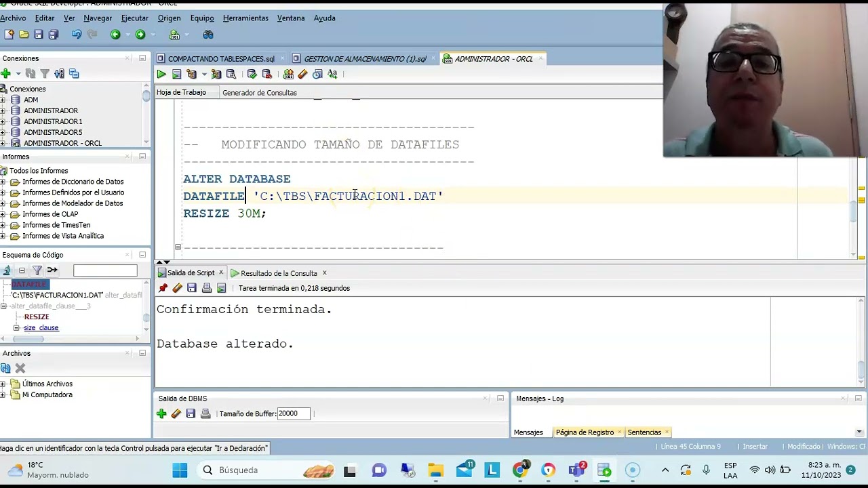Pin the script output with red pin

[x=163, y=288]
